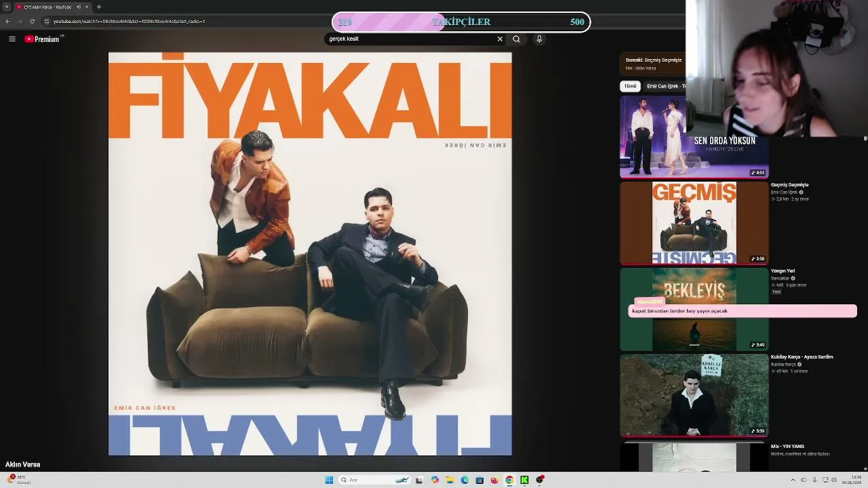Mute the Akin Varsa tab audio
The height and width of the screenshot is (488, 868).
click(x=79, y=7)
